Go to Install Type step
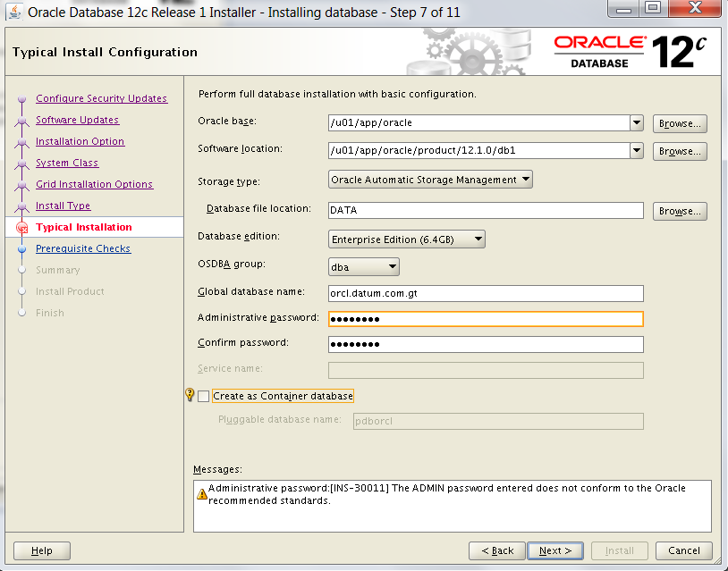 pyautogui.click(x=63, y=206)
